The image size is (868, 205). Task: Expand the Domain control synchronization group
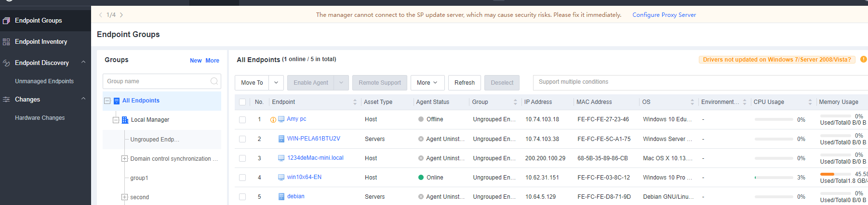point(124,159)
